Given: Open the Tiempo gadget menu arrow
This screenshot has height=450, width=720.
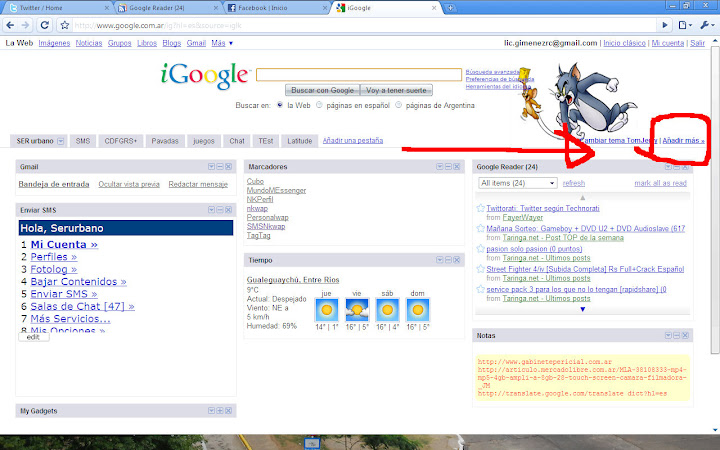Looking at the screenshot, I should click(439, 260).
